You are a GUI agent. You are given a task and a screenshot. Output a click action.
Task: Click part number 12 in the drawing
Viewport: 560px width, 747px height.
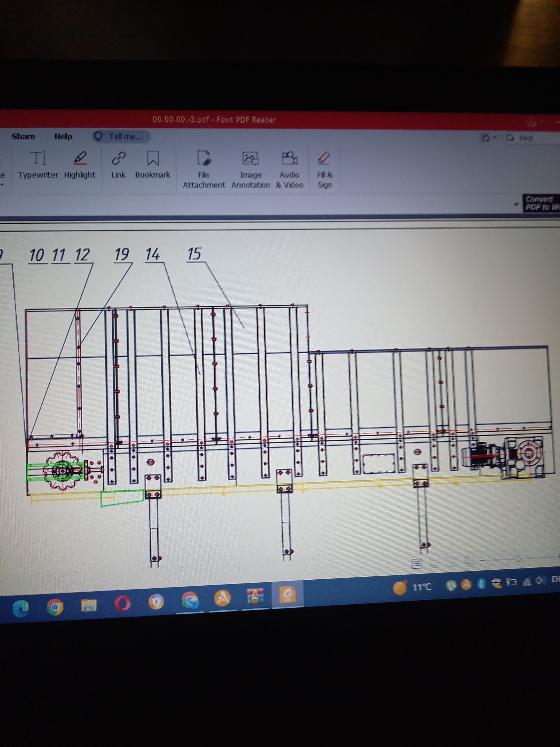click(x=82, y=255)
